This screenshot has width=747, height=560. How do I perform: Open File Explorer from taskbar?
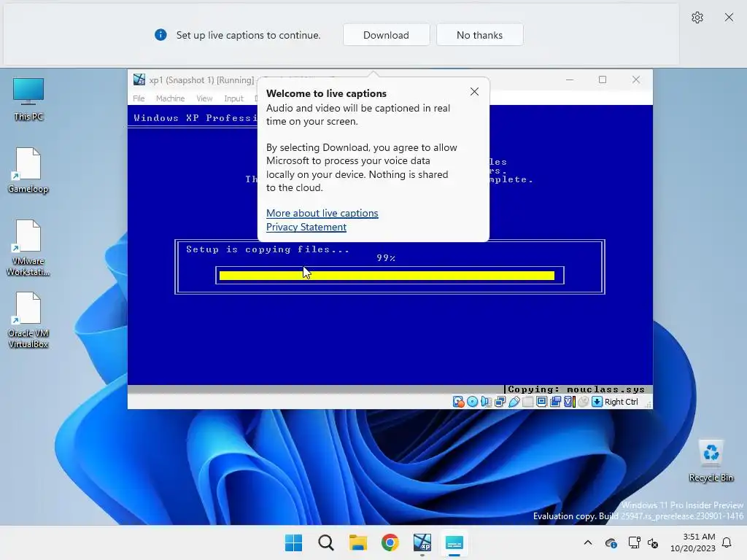tap(357, 542)
